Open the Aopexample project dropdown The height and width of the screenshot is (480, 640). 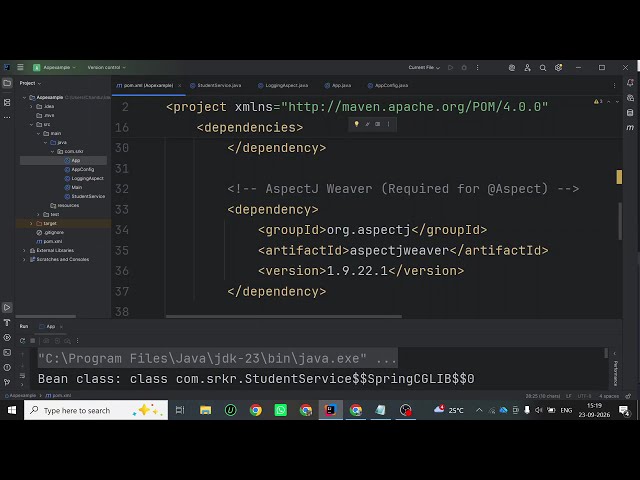pos(54,67)
